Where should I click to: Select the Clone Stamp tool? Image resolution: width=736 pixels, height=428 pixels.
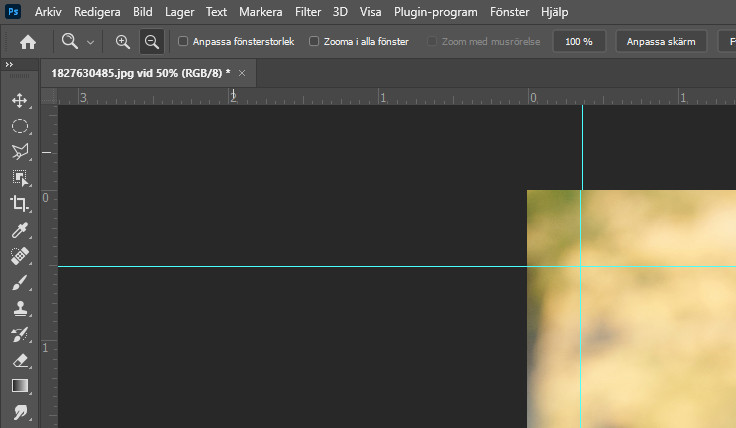click(20, 308)
